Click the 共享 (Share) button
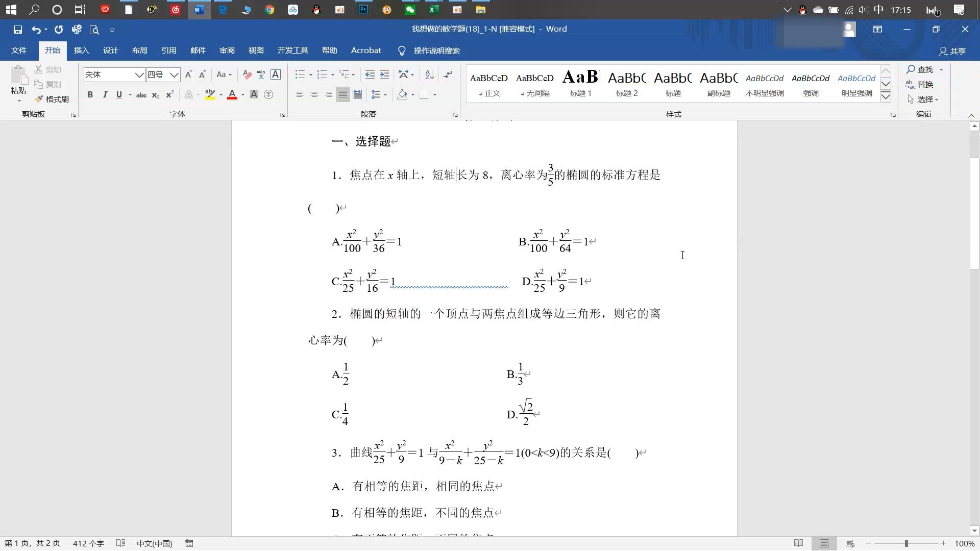980x551 pixels. point(951,51)
